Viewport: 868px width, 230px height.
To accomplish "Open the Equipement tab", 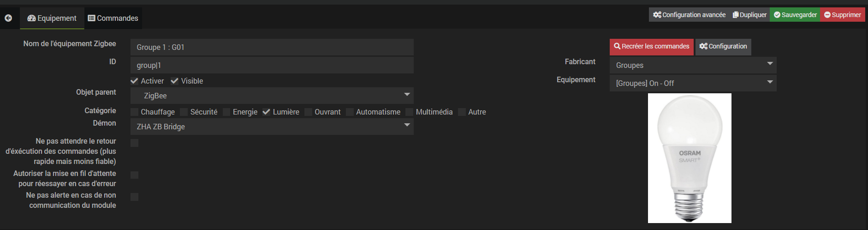I will pos(52,18).
